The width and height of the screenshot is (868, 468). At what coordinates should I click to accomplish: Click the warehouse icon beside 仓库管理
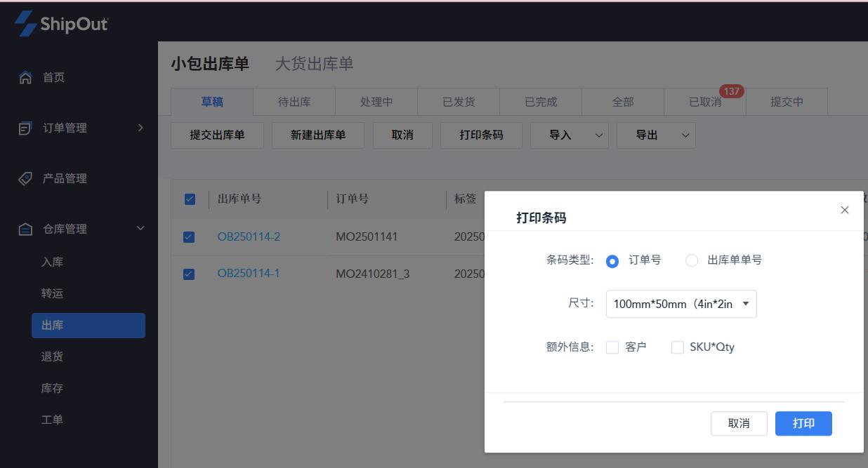tap(25, 229)
